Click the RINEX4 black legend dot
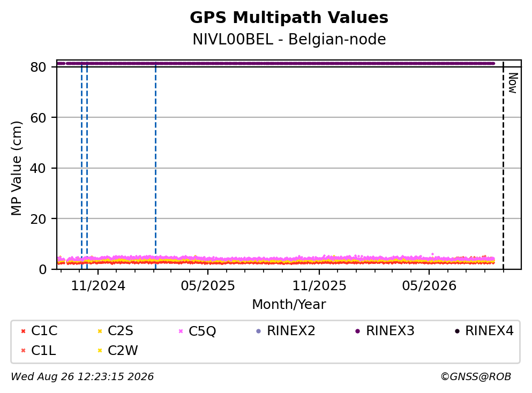The width and height of the screenshot is (532, 393). coord(457,331)
